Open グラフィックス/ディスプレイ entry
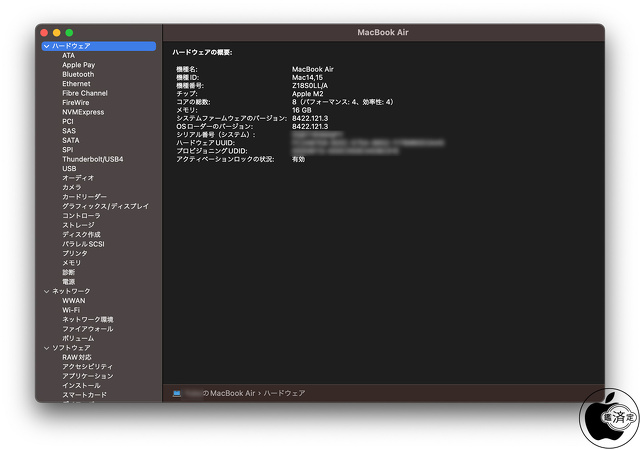This screenshot has height=449, width=640. click(105, 206)
